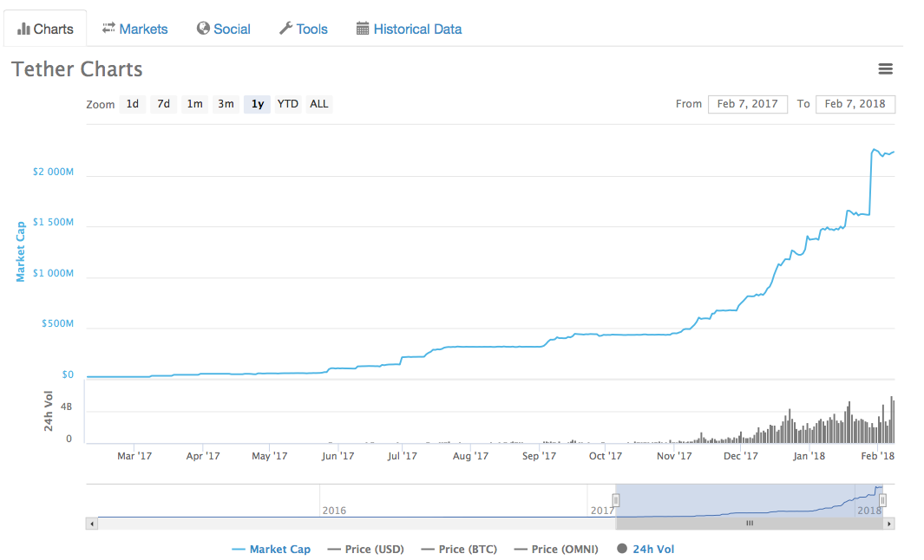Toggle Price (USD) series in legend
Viewport: 924px width, 560px height.
pos(366,549)
